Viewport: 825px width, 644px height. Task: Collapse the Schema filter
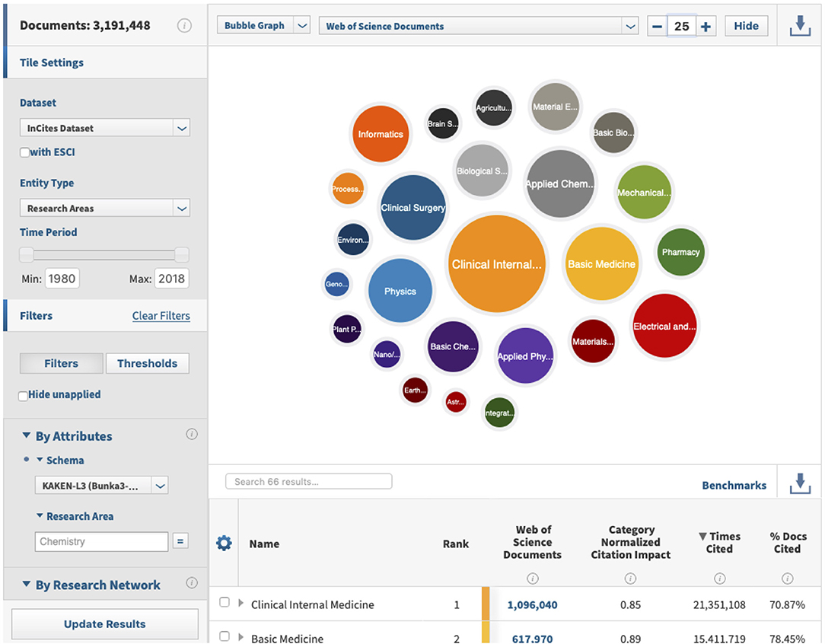point(40,459)
